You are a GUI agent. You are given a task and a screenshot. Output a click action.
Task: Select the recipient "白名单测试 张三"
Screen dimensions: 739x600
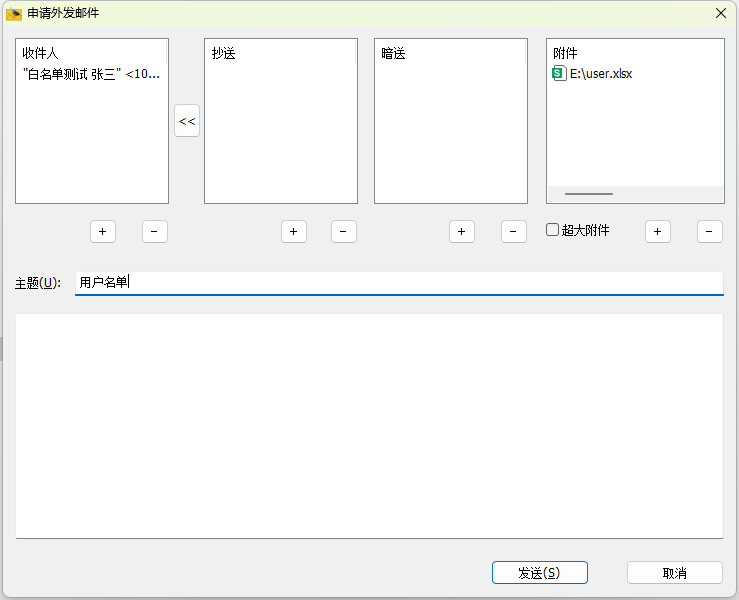pos(90,73)
